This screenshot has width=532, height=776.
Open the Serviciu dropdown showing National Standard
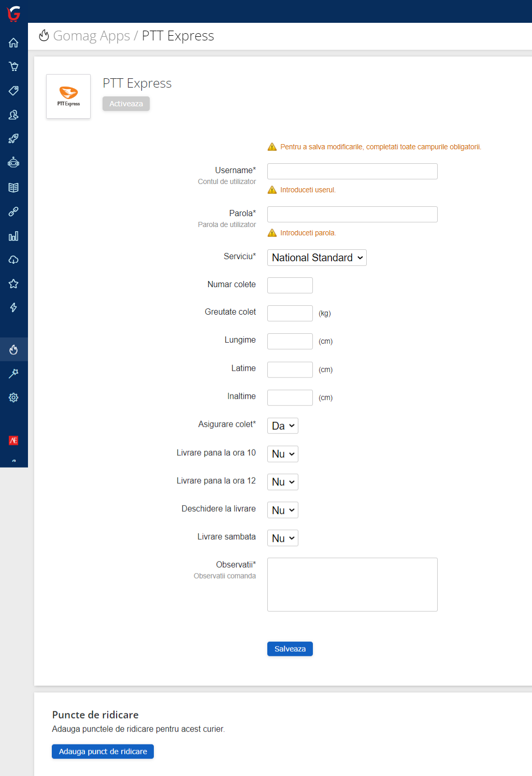tap(317, 258)
